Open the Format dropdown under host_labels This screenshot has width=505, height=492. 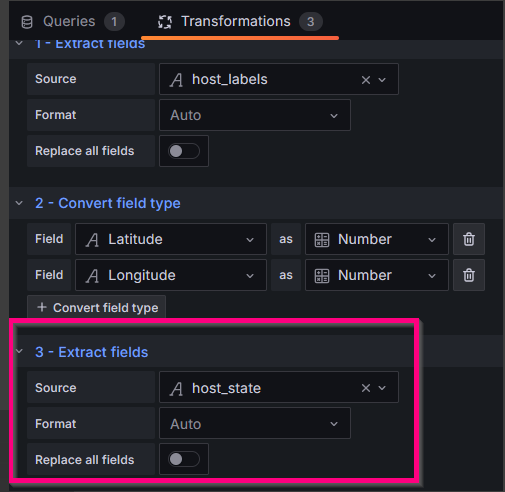click(x=255, y=115)
